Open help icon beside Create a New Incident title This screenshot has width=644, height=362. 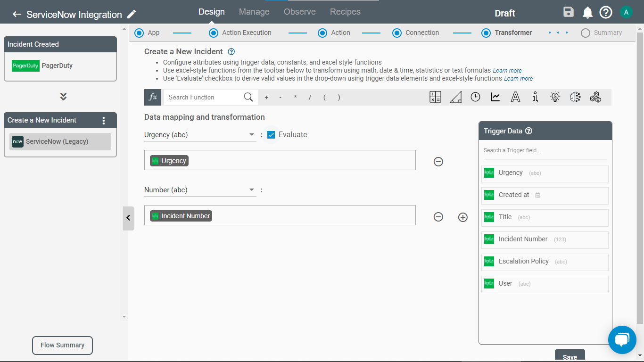coord(231,51)
